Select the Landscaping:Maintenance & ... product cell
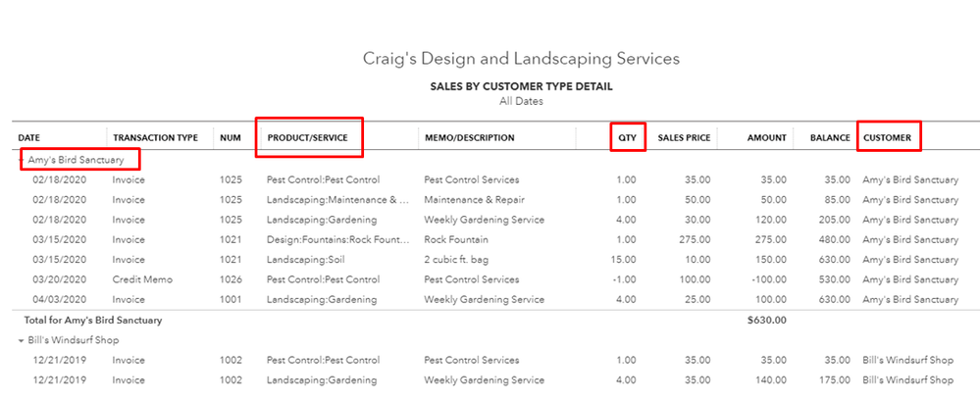Image resolution: width=980 pixels, height=402 pixels. [x=338, y=200]
